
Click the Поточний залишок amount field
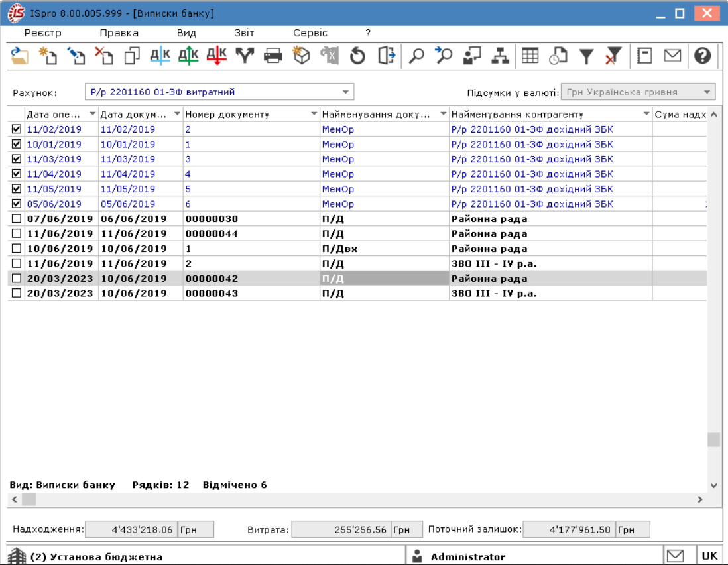[x=569, y=529]
